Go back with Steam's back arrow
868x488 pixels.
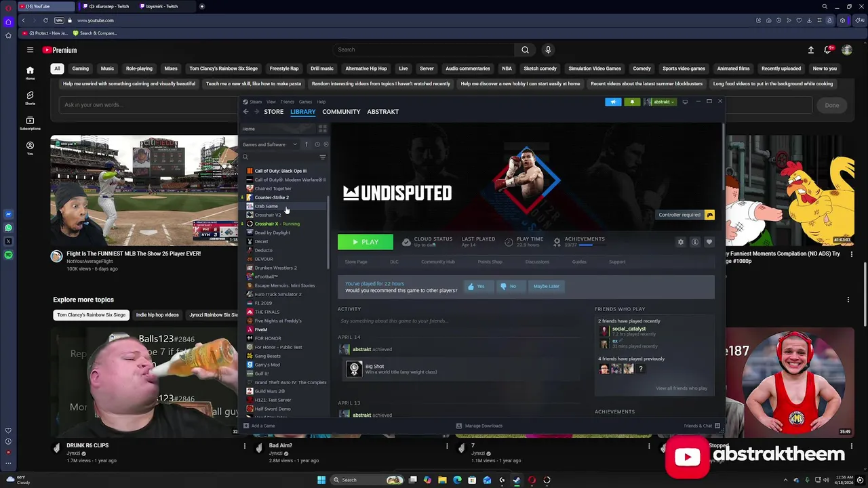pos(246,112)
